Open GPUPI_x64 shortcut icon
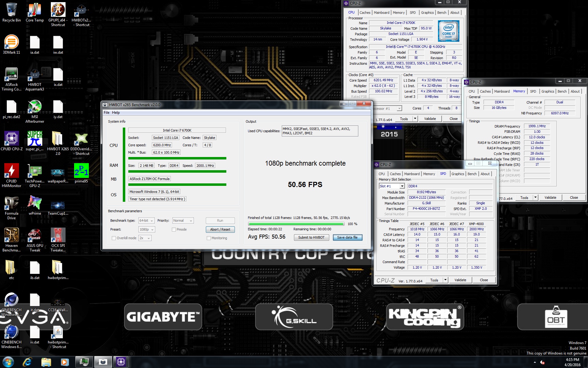Screen dimensions: 588x368 point(58,14)
